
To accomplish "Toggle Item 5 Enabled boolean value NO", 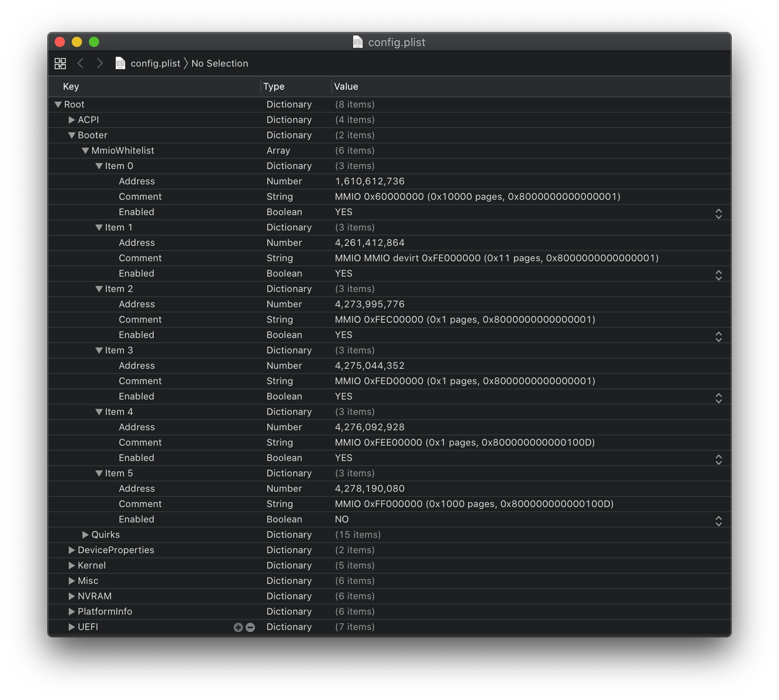I will 342,519.
